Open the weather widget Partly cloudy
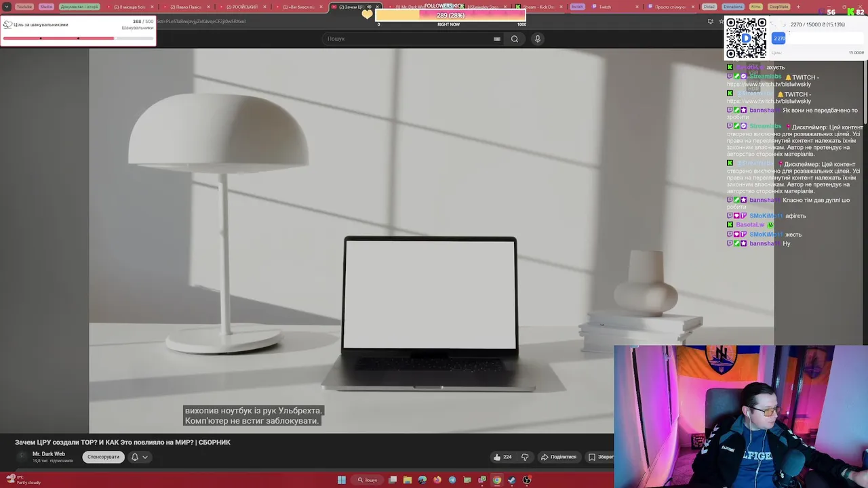Screen dimensions: 868x488 (24, 480)
